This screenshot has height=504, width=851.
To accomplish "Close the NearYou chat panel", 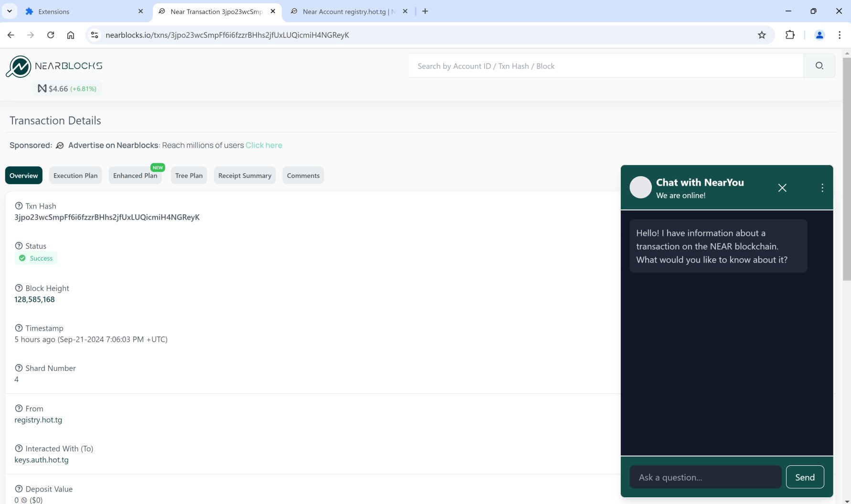I will (782, 188).
